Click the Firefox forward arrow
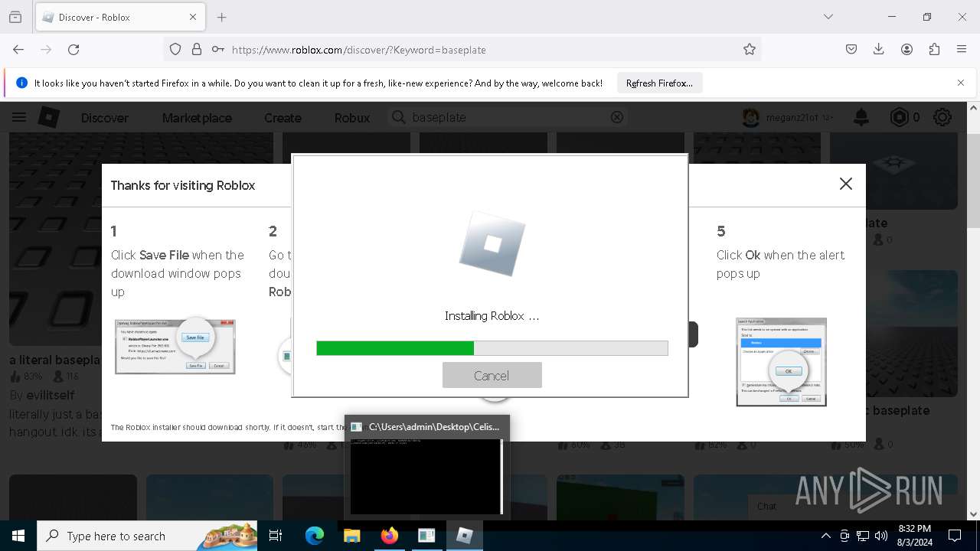This screenshot has height=551, width=980. coord(46,50)
